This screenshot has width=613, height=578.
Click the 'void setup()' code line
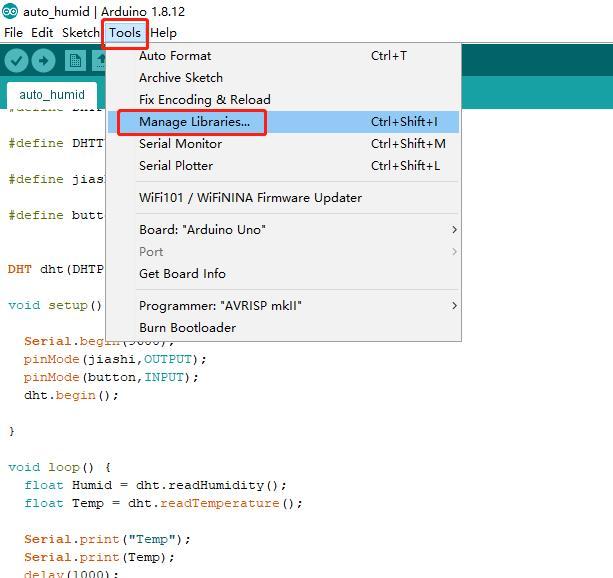coord(55,305)
